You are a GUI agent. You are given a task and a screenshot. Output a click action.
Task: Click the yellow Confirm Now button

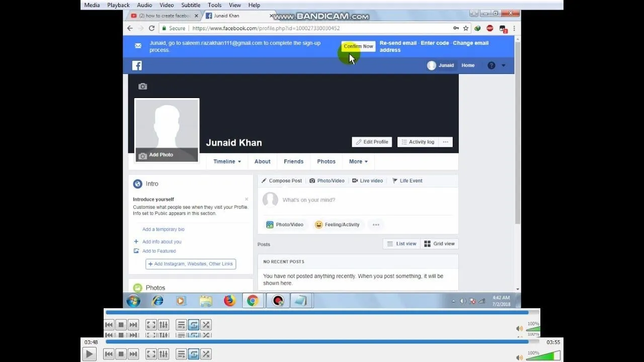(358, 46)
